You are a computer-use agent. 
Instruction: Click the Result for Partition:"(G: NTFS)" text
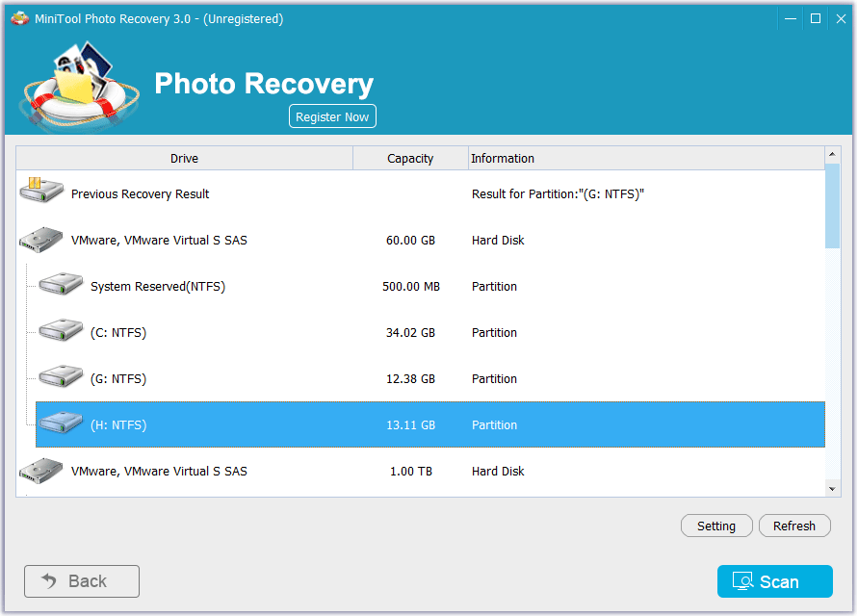click(558, 193)
